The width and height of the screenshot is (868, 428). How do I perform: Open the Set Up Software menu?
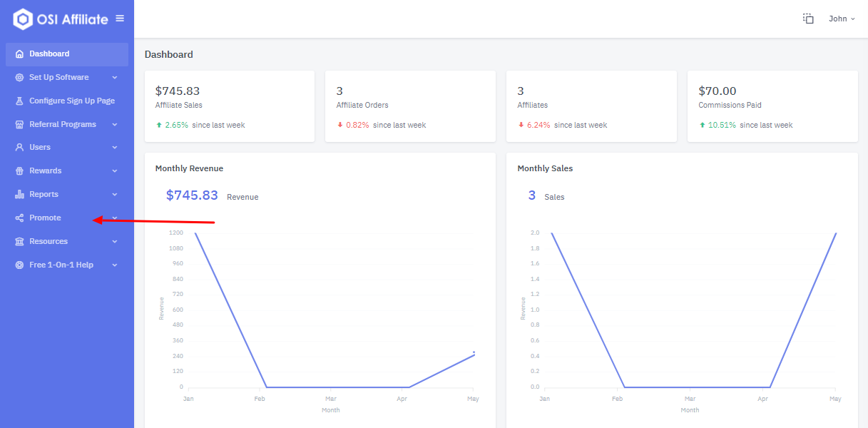pos(67,78)
